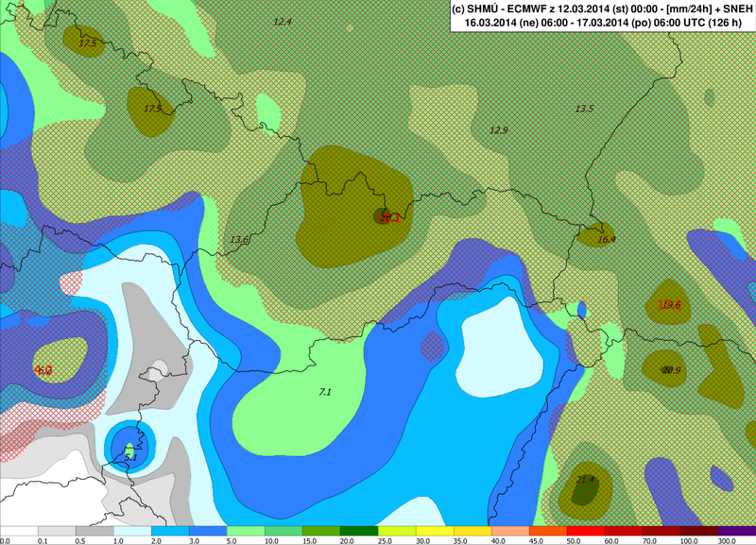Click the 7.1 precipitation value on the map
Image resolution: width=756 pixels, height=545 pixels.
pyautogui.click(x=324, y=391)
